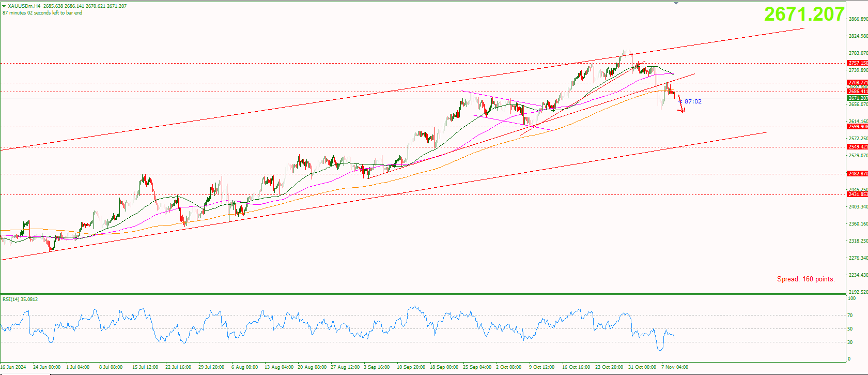
Task: Click the '6 Aug 00:00' time axis label
Action: pyautogui.click(x=245, y=367)
